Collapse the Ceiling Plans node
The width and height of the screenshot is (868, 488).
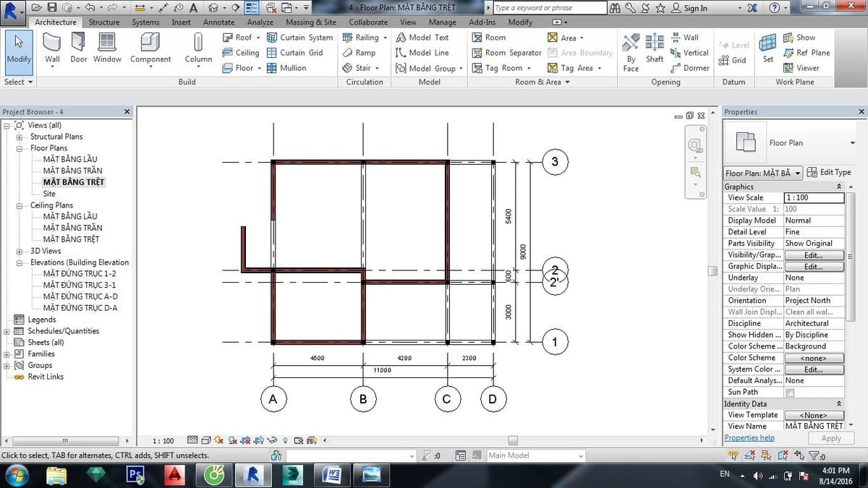18,205
